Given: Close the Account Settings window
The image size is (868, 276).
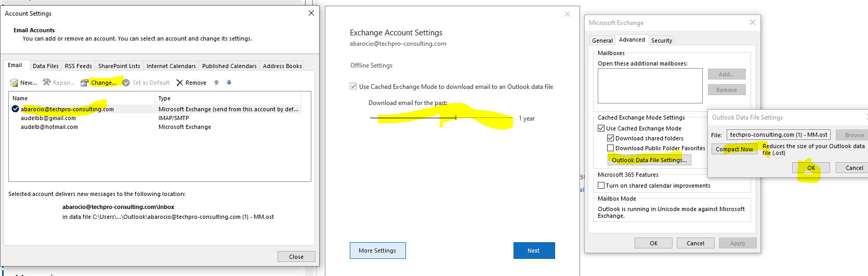Looking at the screenshot, I should (x=311, y=13).
